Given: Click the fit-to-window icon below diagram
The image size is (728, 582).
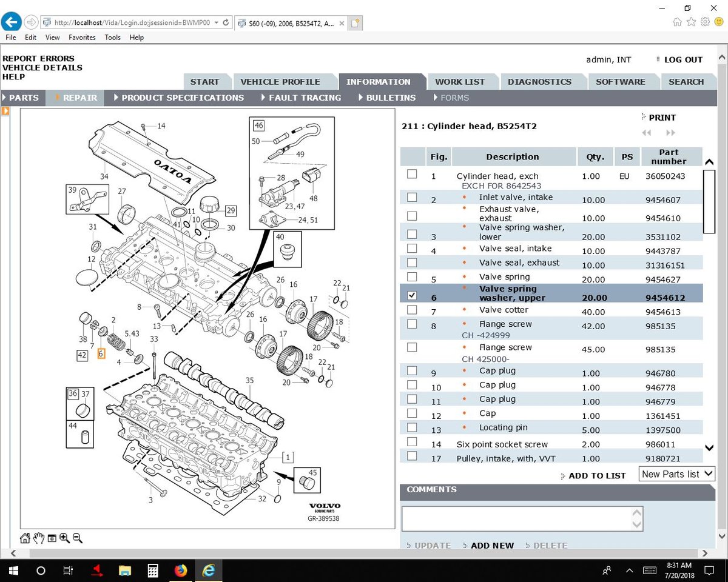Looking at the screenshot, I should [x=52, y=538].
